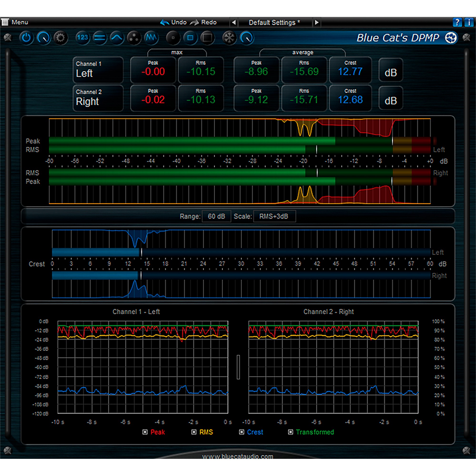Viewport: 476px width, 476px height.
Task: Visit the www.bluecataudio.com link
Action: (x=238, y=456)
